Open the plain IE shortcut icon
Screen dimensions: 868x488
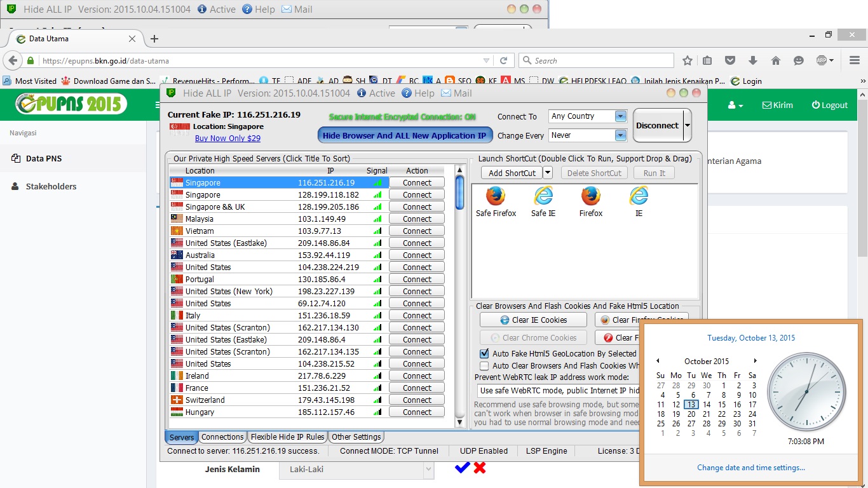639,196
